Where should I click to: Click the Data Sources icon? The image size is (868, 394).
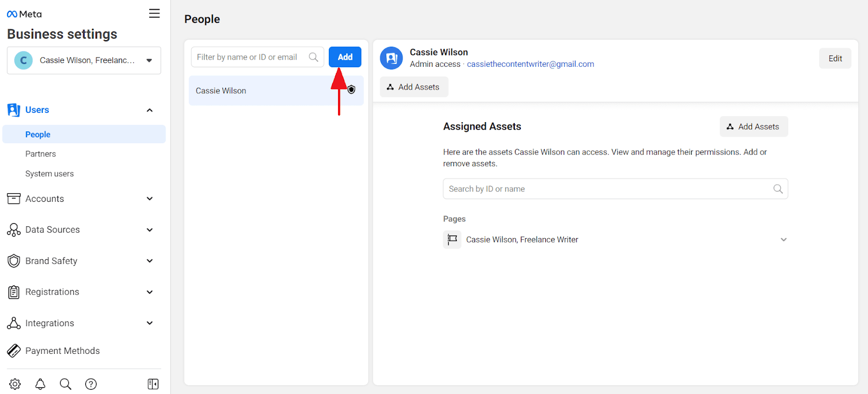pyautogui.click(x=14, y=230)
